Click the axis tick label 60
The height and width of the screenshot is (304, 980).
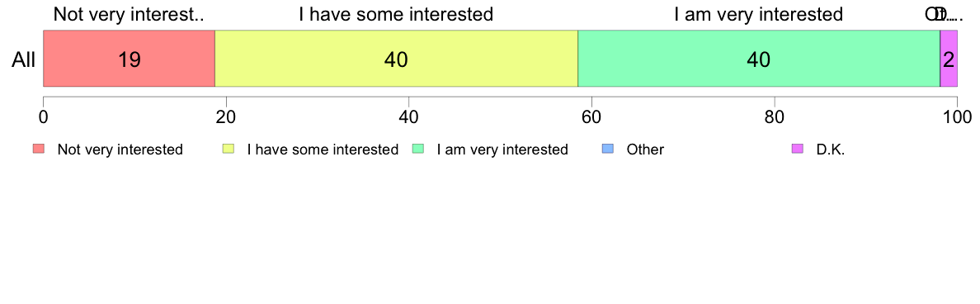pyautogui.click(x=591, y=116)
